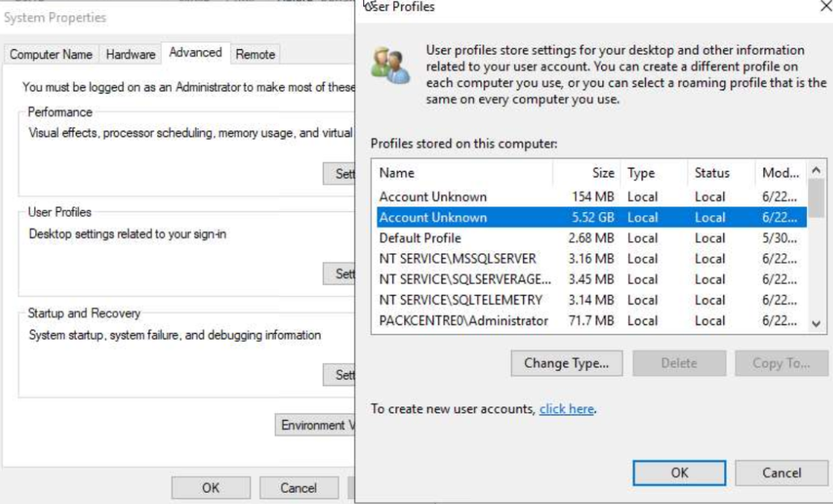833x504 pixels.
Task: Click the User Profiles people icon
Action: click(391, 65)
